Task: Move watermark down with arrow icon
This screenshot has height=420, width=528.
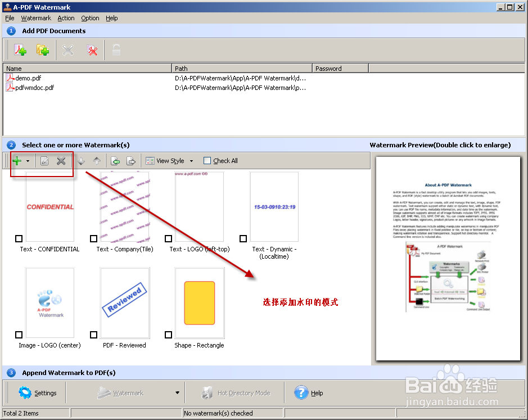Action: (81, 161)
